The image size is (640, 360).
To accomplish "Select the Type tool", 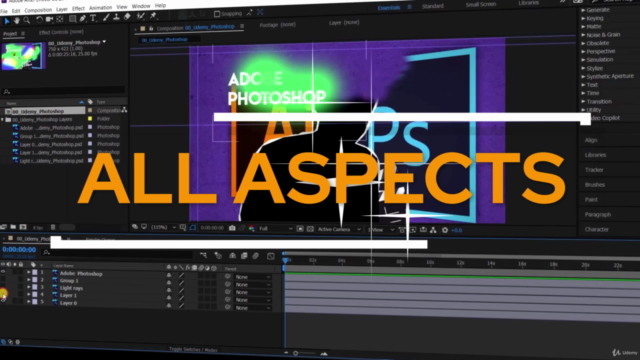I will (x=93, y=18).
